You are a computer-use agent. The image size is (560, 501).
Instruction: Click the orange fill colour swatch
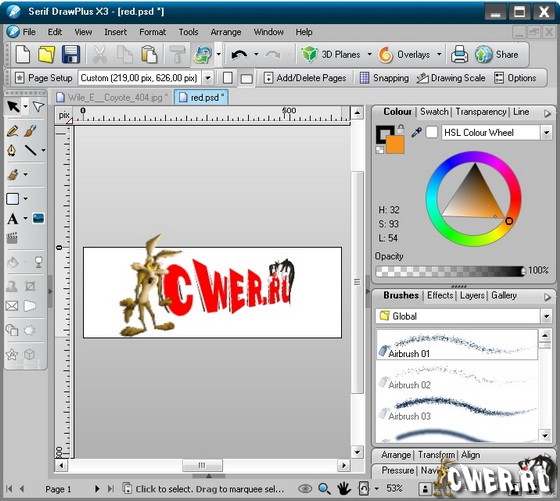tap(395, 144)
